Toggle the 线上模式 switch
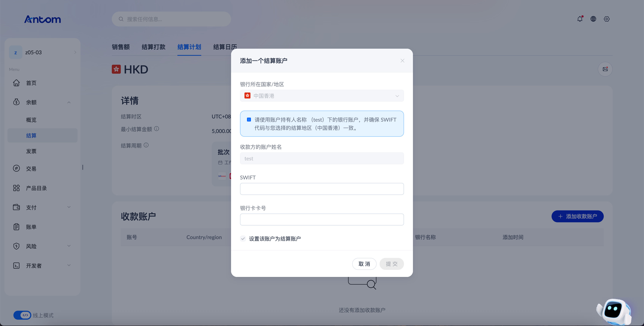The image size is (644, 326). pos(22,315)
